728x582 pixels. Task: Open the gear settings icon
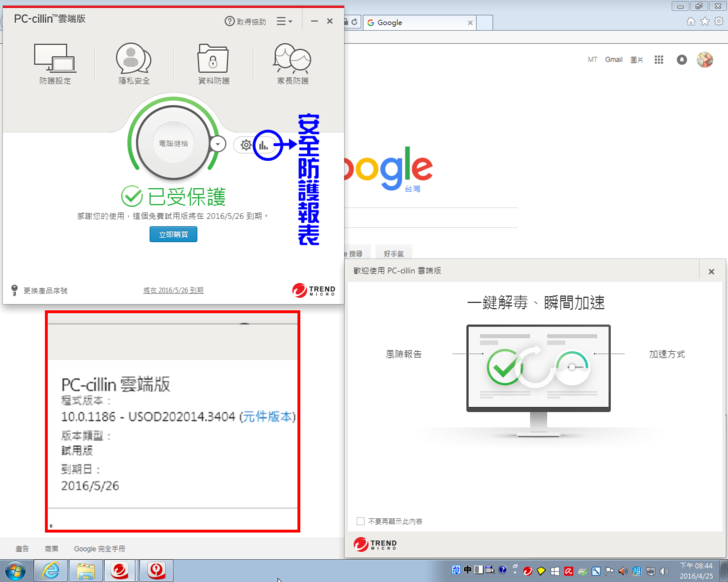pos(246,145)
